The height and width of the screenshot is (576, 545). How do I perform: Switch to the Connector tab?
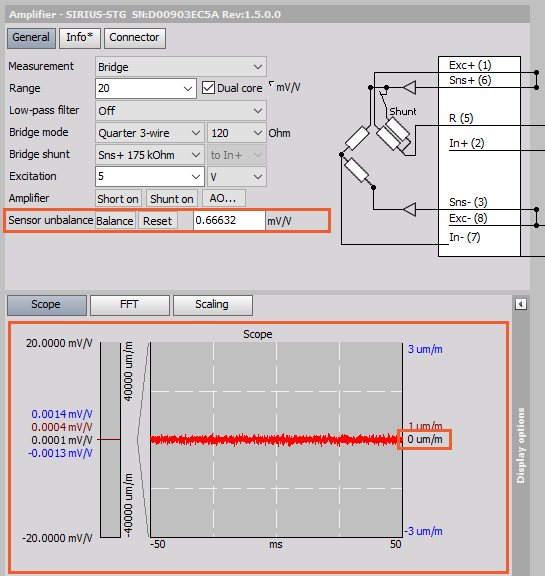pos(135,38)
